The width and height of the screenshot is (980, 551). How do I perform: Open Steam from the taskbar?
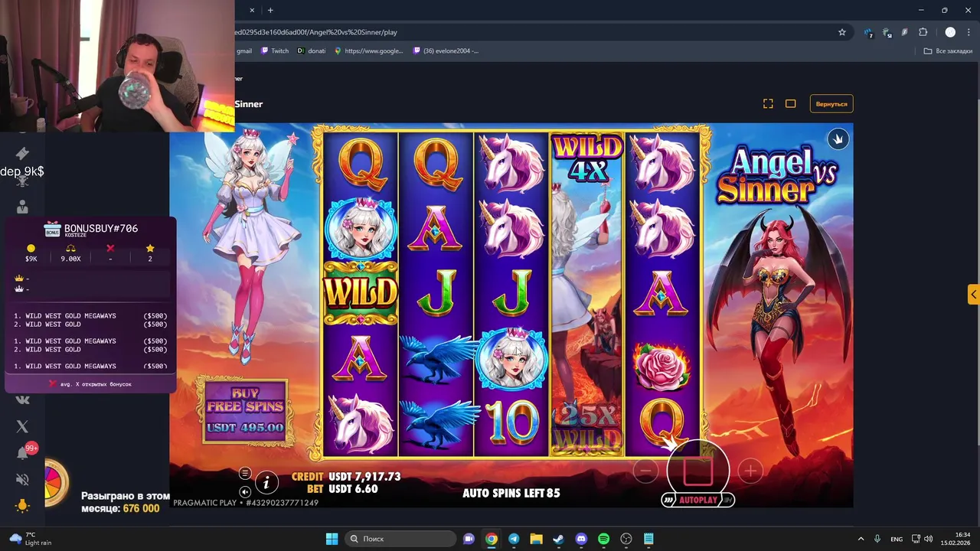tap(558, 539)
